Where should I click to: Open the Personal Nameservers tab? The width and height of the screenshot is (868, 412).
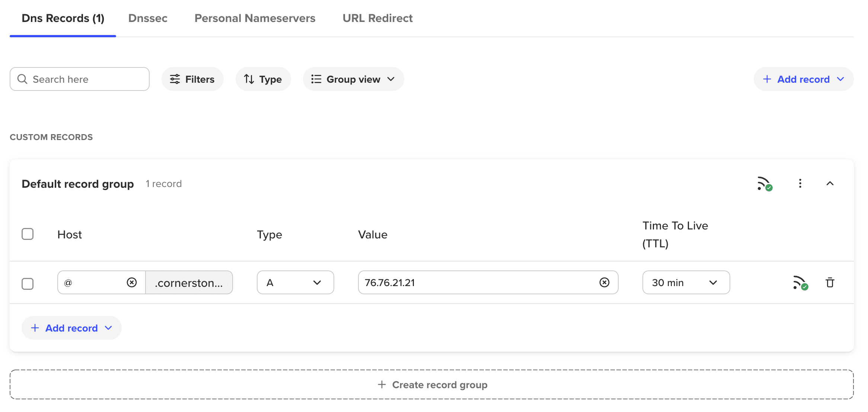255,18
